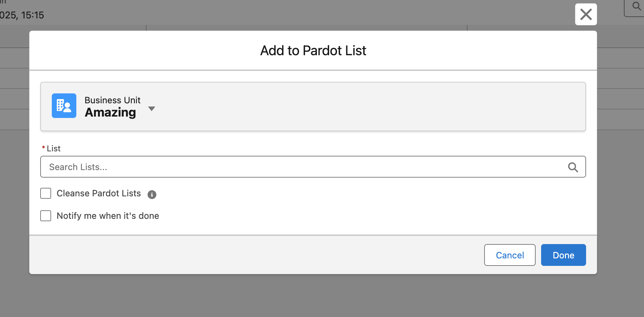Image resolution: width=644 pixels, height=317 pixels.
Task: Click the Business Unit label text
Action: tap(112, 100)
